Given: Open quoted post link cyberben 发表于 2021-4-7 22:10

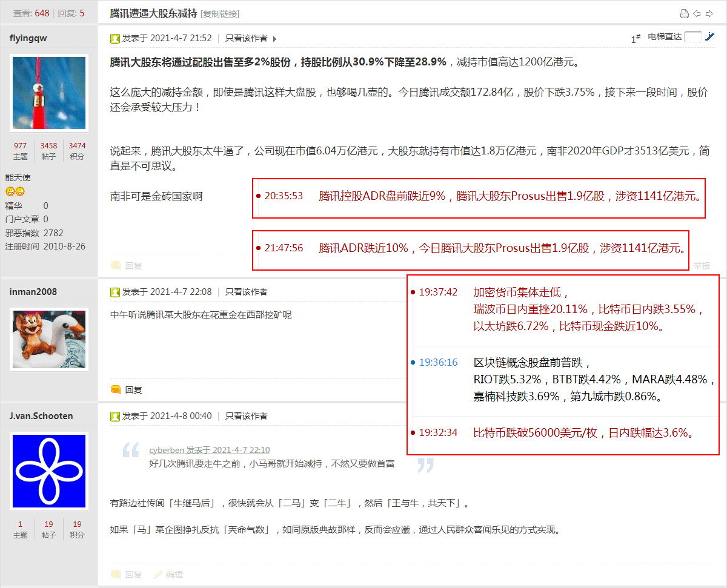Looking at the screenshot, I should coord(210,450).
